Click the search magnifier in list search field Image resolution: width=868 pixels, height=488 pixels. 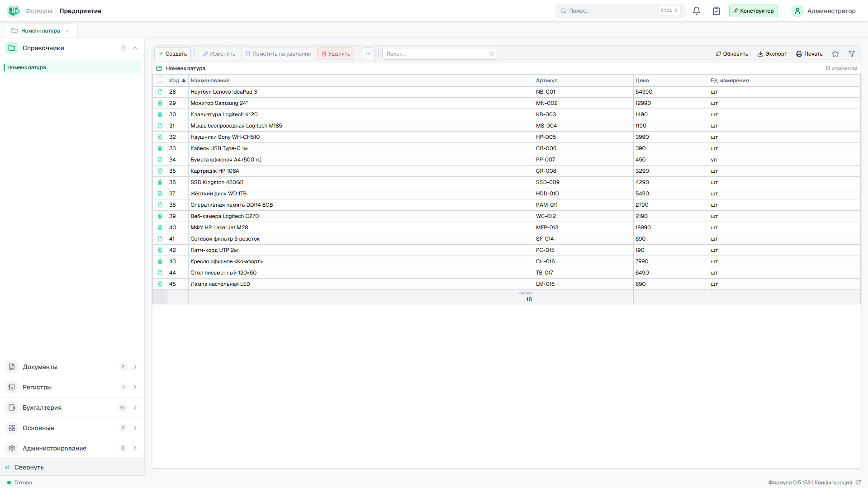tap(491, 54)
